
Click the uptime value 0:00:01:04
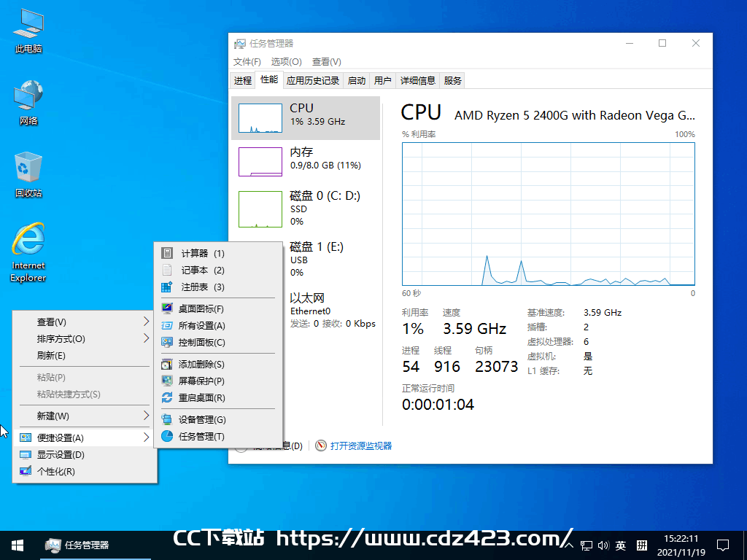438,405
